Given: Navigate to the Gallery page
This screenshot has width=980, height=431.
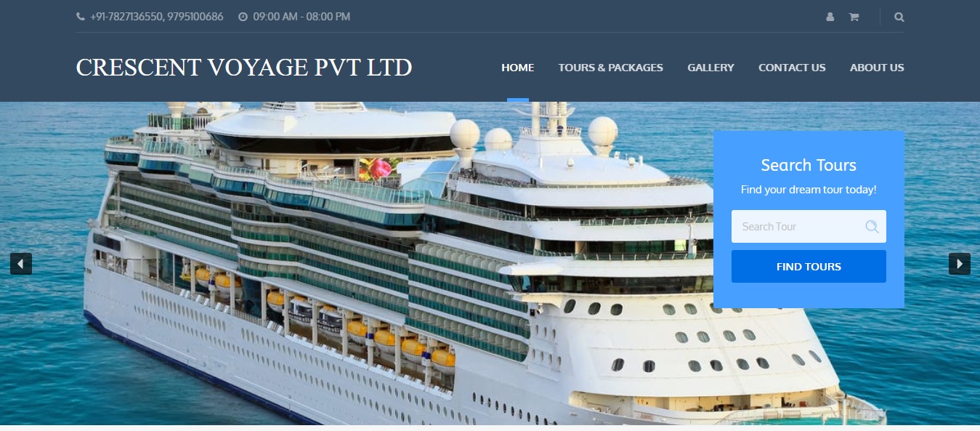Looking at the screenshot, I should [x=710, y=68].
